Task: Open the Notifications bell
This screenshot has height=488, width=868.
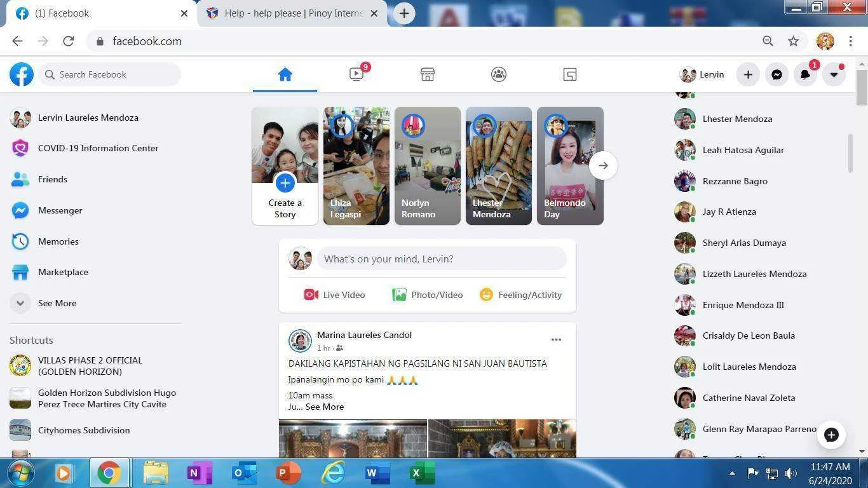Action: 805,74
